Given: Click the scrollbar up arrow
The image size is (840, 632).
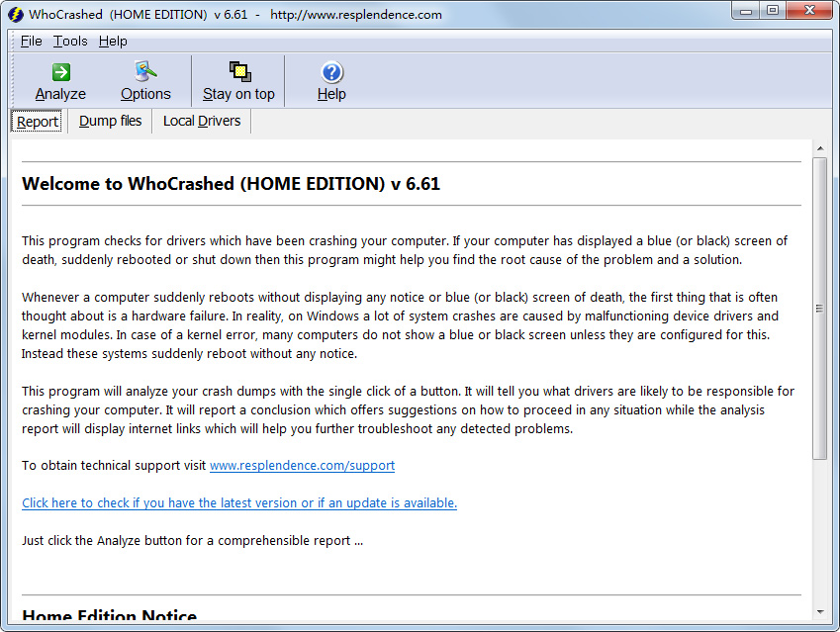Looking at the screenshot, I should pos(821,146).
